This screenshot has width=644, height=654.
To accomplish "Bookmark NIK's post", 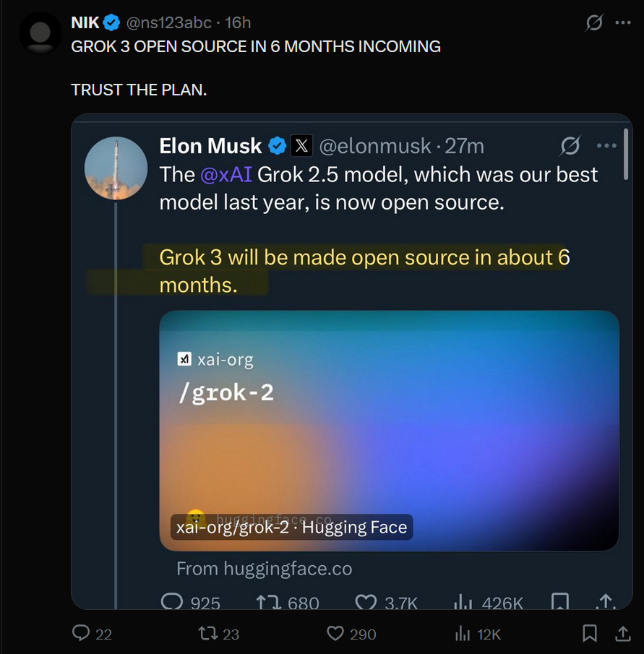I will [590, 634].
